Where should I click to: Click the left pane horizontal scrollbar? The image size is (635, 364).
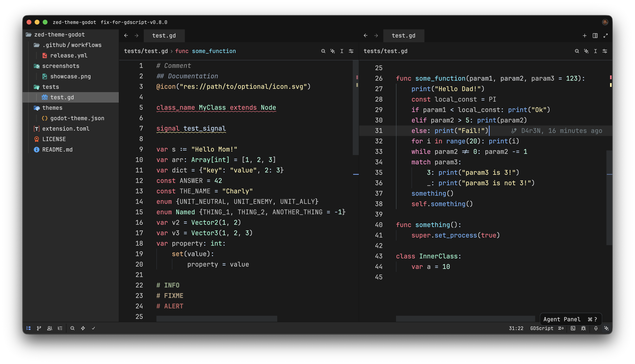[x=217, y=319]
